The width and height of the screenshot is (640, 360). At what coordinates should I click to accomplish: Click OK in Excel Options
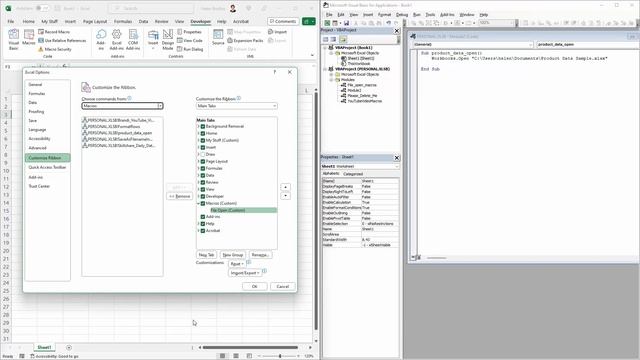[255, 287]
